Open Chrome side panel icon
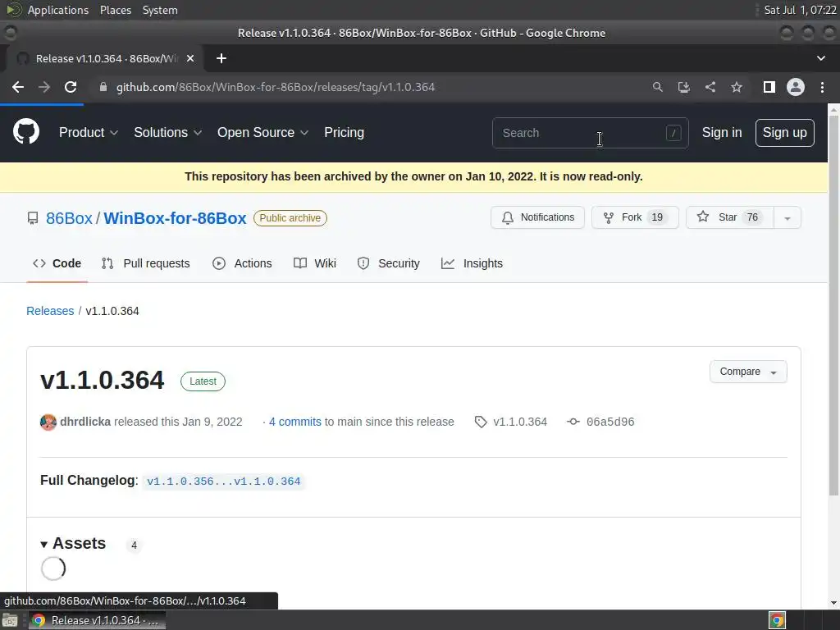The width and height of the screenshot is (840, 630). pos(769,87)
